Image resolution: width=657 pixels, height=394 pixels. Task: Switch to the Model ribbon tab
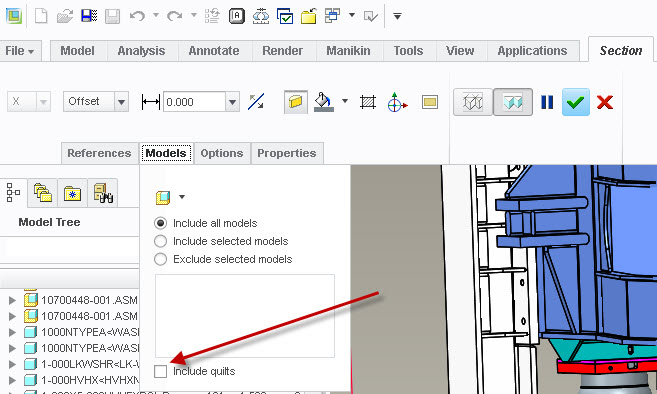(x=78, y=51)
